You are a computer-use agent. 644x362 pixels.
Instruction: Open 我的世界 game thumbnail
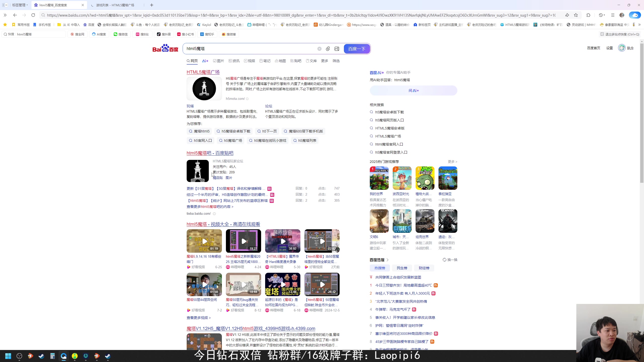point(379,178)
